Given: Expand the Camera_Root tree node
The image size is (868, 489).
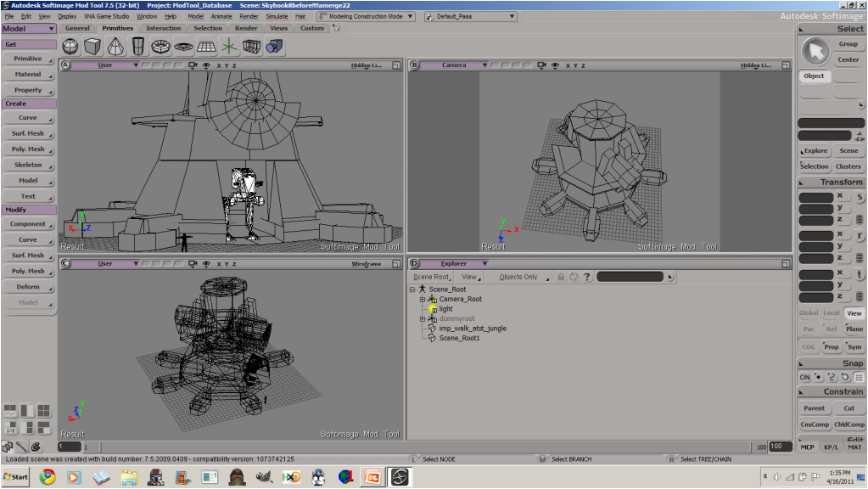Looking at the screenshot, I should 423,300.
